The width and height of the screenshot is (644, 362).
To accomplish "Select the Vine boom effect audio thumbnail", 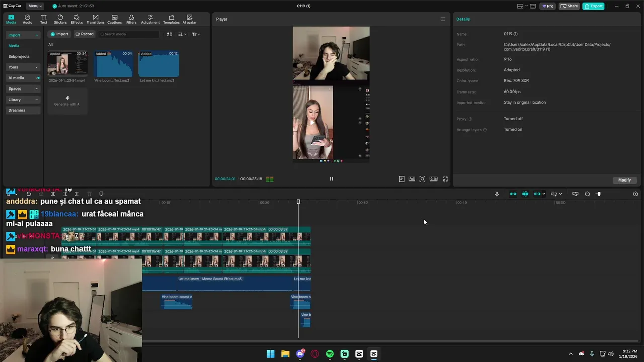I will [x=113, y=63].
